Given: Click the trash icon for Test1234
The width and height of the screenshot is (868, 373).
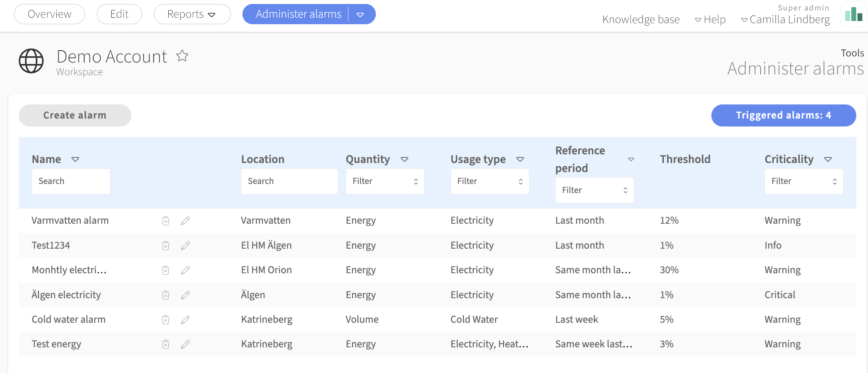Looking at the screenshot, I should (166, 245).
